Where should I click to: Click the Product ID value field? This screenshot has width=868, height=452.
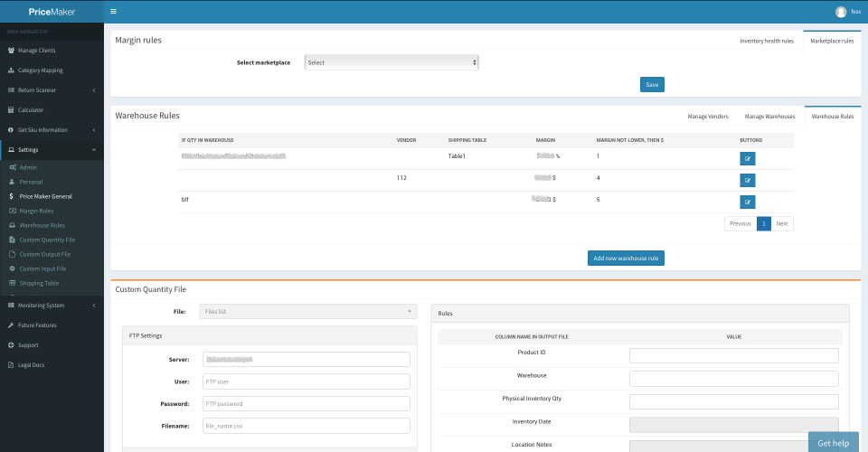click(x=734, y=356)
